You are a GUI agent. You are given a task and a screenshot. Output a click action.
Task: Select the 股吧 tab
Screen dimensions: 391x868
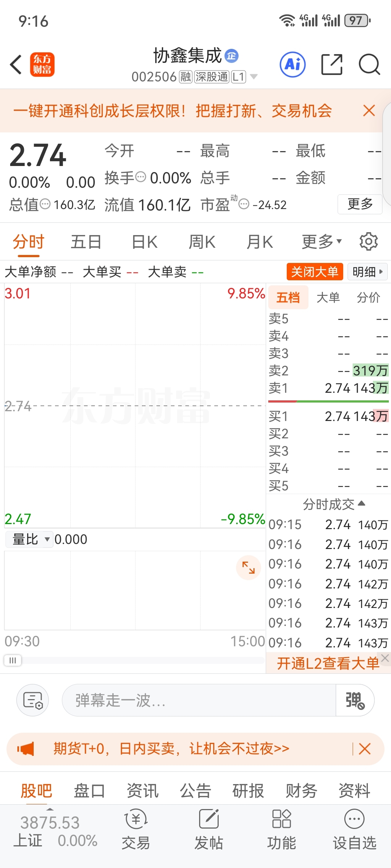(36, 791)
